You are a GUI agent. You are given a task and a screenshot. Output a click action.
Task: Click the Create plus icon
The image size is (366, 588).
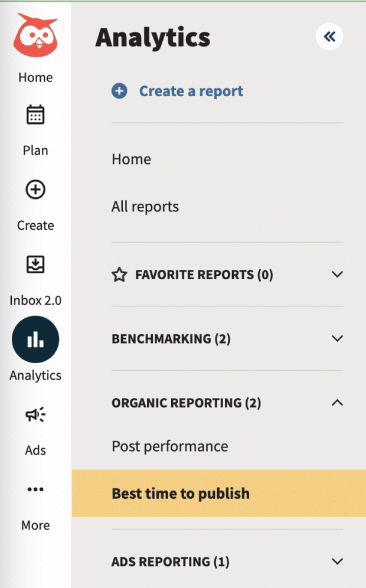coord(35,190)
